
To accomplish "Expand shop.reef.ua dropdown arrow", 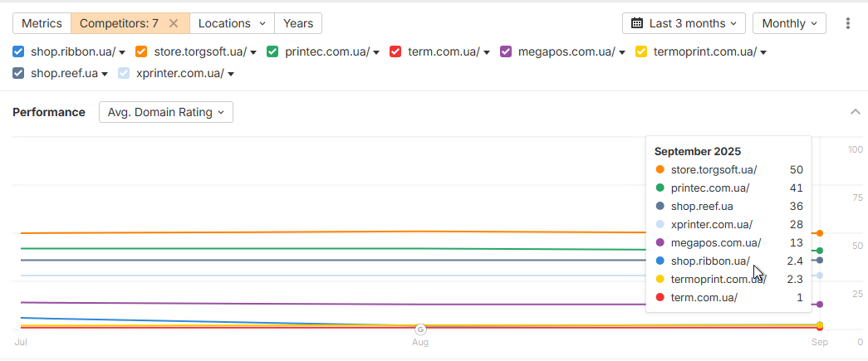I will pyautogui.click(x=105, y=74).
